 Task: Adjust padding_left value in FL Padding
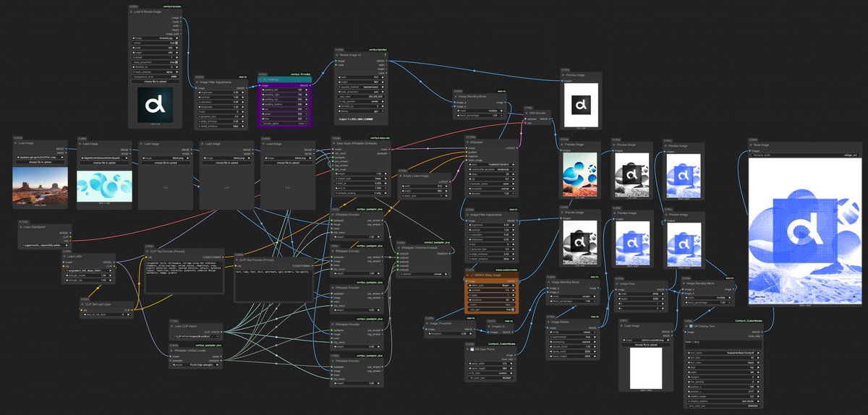[x=284, y=89]
